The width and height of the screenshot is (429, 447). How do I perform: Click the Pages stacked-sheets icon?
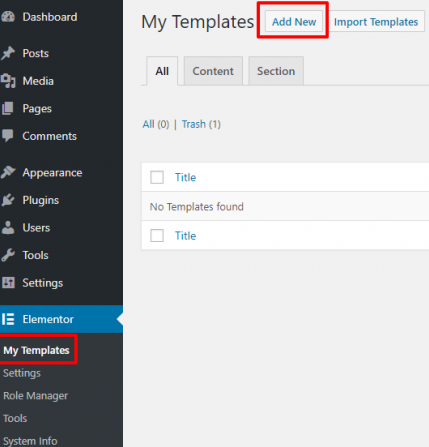pos(8,108)
